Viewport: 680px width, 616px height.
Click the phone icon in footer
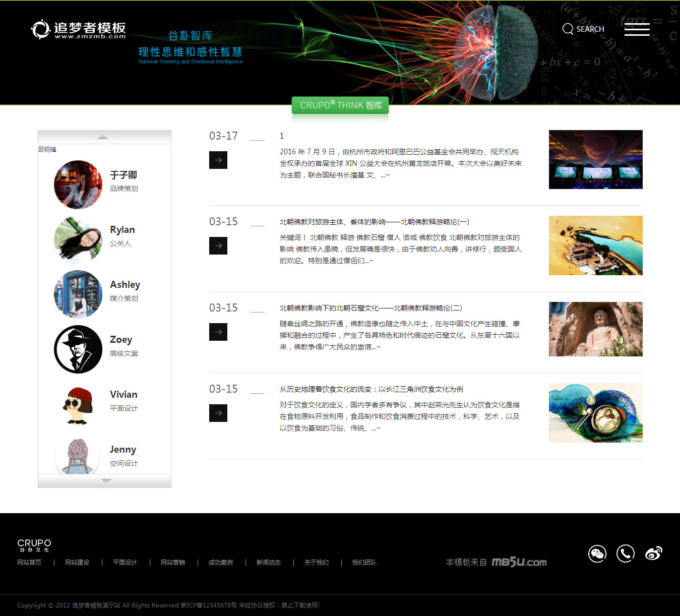[626, 553]
